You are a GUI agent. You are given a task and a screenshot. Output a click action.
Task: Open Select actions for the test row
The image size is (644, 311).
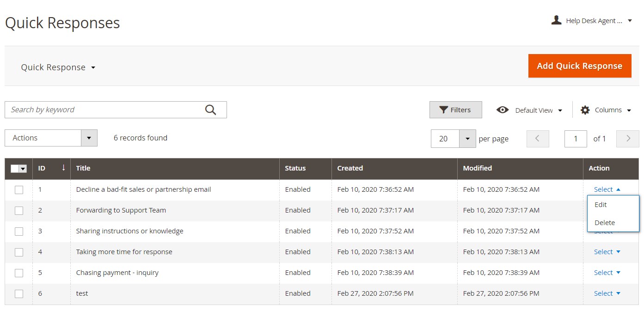click(x=607, y=293)
